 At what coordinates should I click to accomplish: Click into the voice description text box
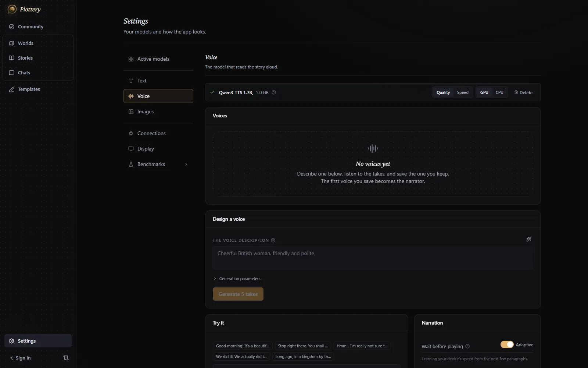pos(373,258)
